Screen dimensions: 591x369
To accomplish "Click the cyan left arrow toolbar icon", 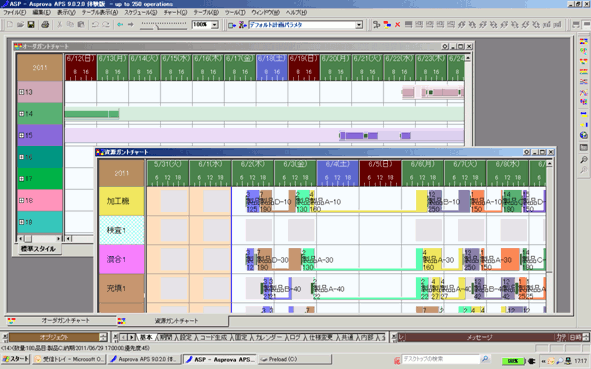I will (x=120, y=25).
